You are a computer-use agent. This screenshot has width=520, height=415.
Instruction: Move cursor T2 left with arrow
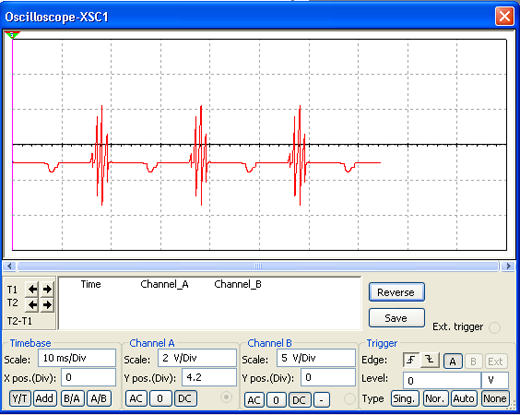point(32,305)
